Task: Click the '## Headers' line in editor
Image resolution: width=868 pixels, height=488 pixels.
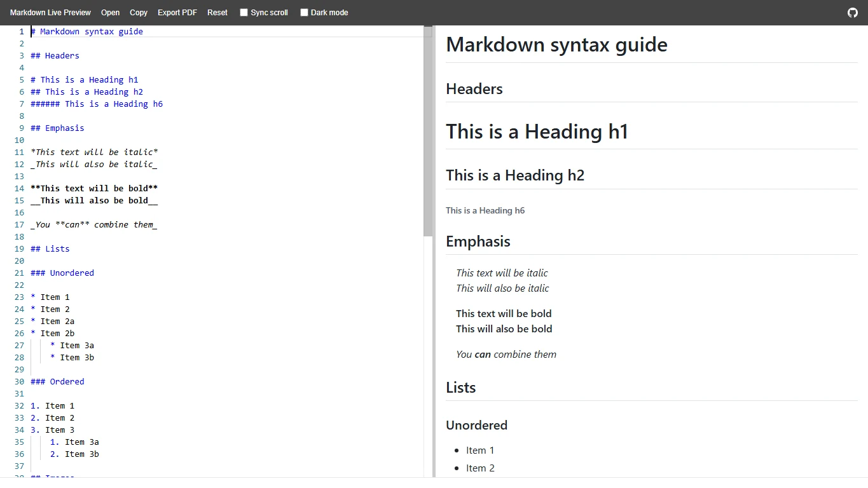Action: point(55,55)
